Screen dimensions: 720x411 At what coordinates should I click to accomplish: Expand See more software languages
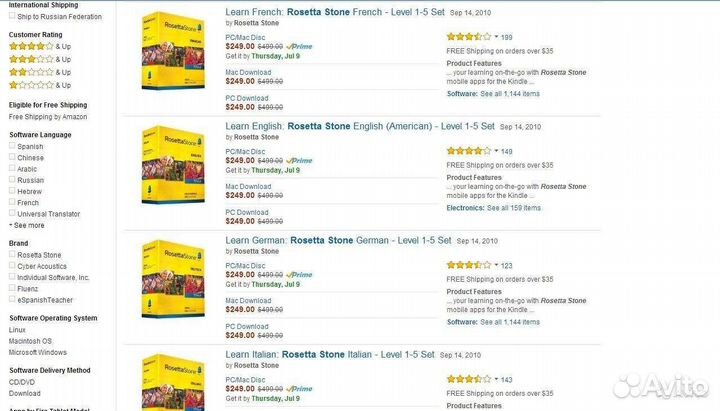(27, 225)
